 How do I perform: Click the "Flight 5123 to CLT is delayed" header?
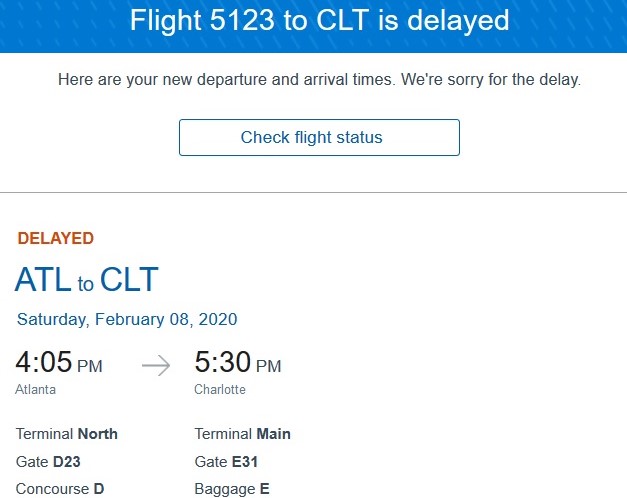tap(313, 20)
